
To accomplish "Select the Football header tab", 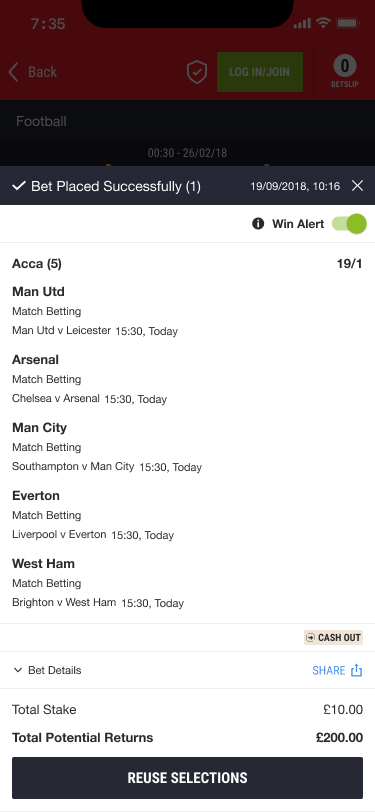I will click(x=41, y=121).
